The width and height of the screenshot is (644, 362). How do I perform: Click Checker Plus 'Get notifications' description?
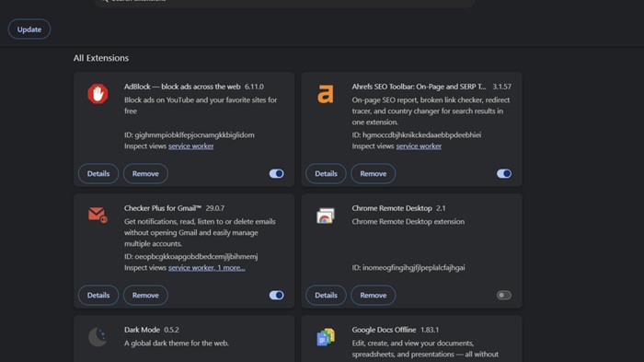200,232
